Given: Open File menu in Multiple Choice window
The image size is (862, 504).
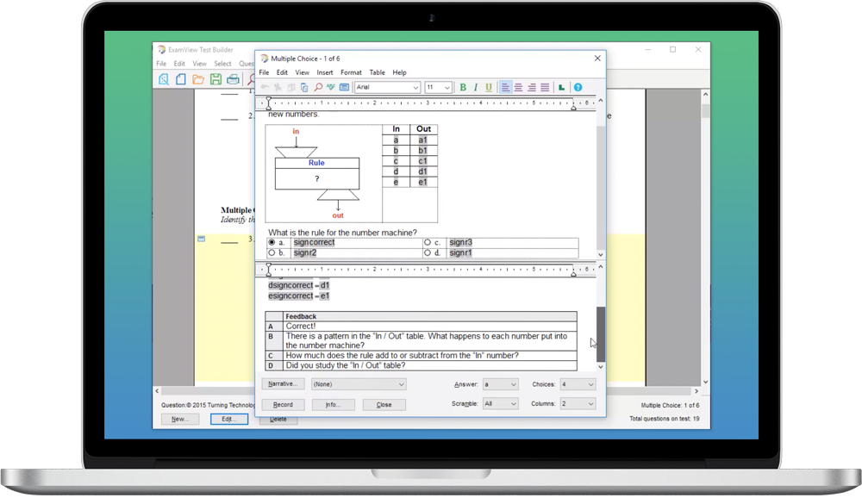Looking at the screenshot, I should pyautogui.click(x=264, y=72).
